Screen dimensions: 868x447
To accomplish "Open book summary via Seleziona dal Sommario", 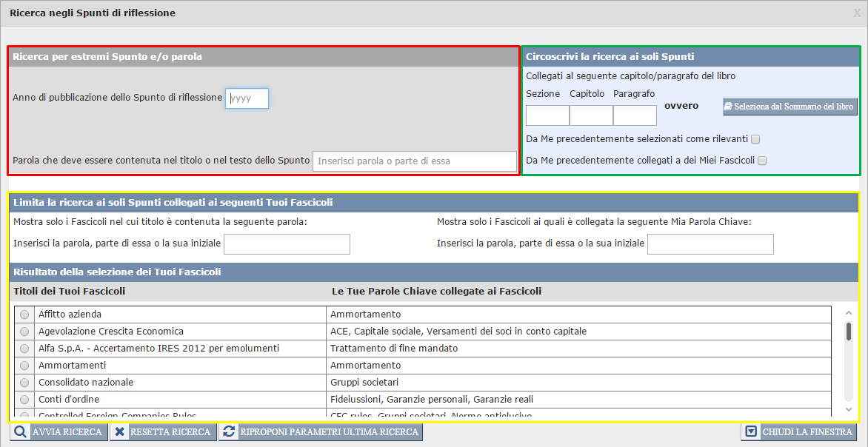I will tap(789, 107).
